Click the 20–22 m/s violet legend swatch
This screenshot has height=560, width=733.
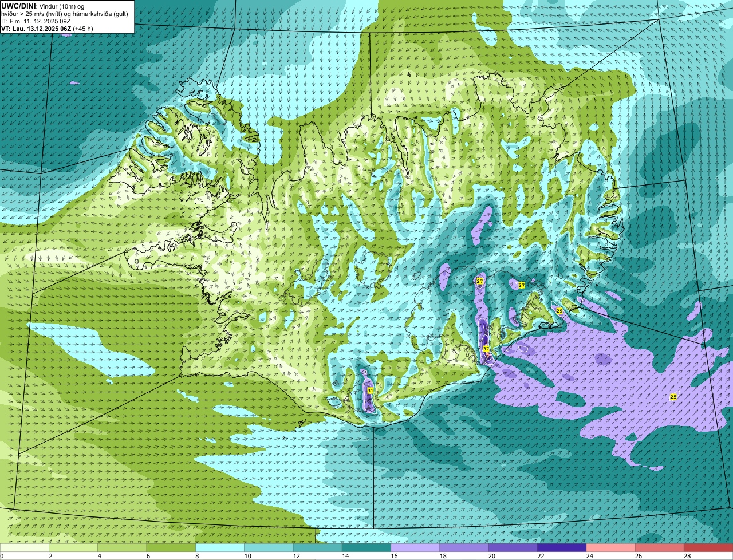pyautogui.click(x=513, y=547)
